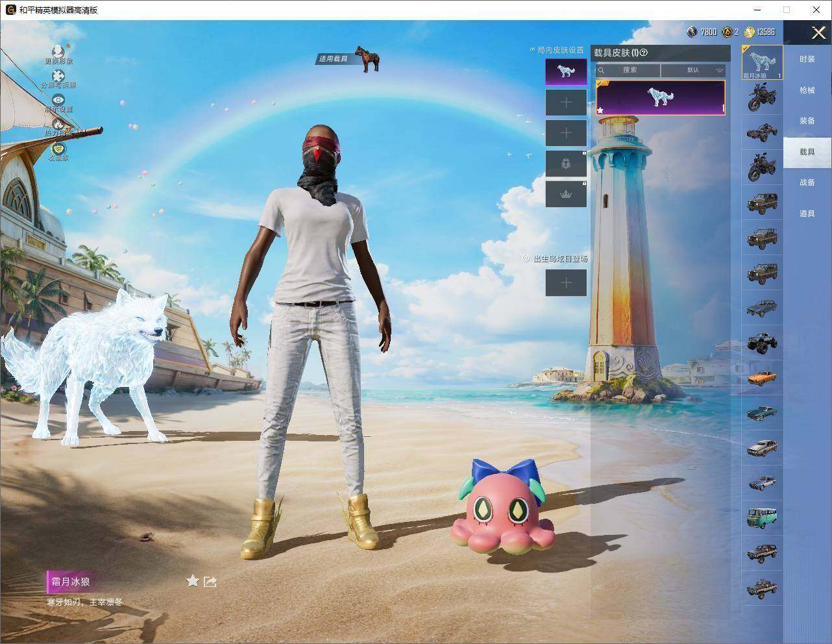Switch to the 时装 tab
The width and height of the screenshot is (832, 644).
pos(807,59)
